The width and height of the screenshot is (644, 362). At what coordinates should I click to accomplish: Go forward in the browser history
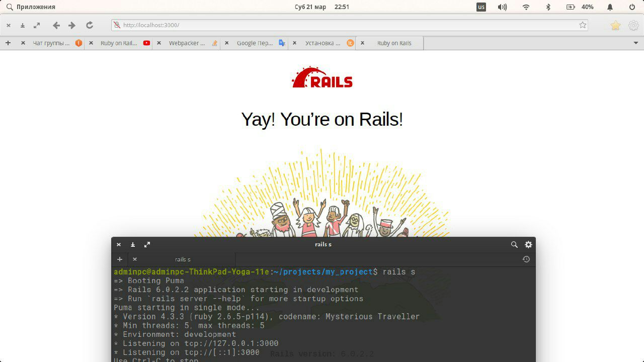tap(72, 25)
